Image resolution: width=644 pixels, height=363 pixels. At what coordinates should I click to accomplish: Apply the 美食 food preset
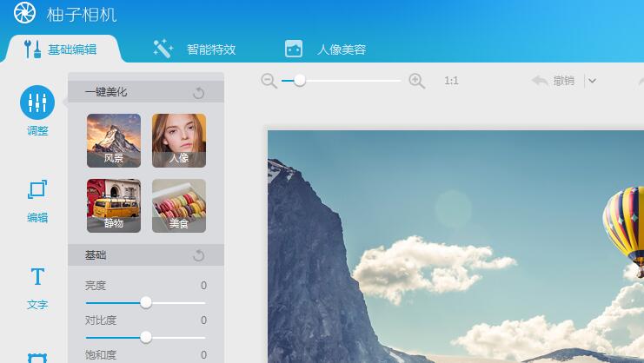[179, 206]
